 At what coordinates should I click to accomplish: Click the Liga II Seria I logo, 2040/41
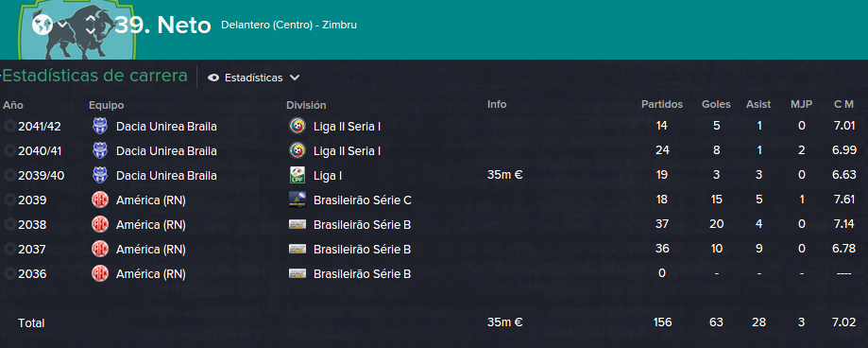coord(298,150)
